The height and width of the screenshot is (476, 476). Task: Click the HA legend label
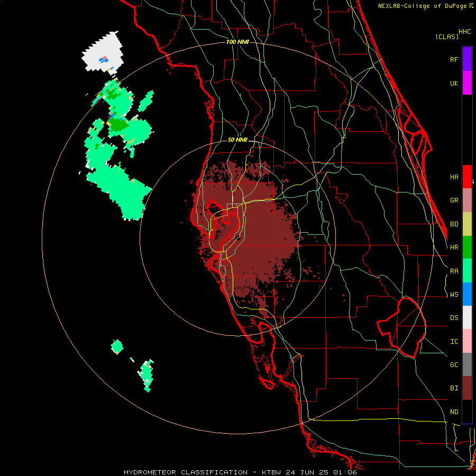(454, 177)
